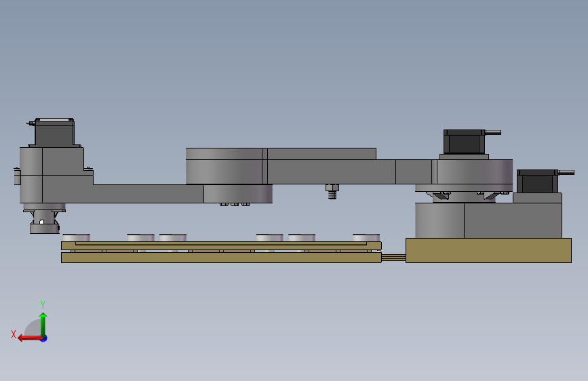Select the small screws under the elbow joint

pos(235,205)
